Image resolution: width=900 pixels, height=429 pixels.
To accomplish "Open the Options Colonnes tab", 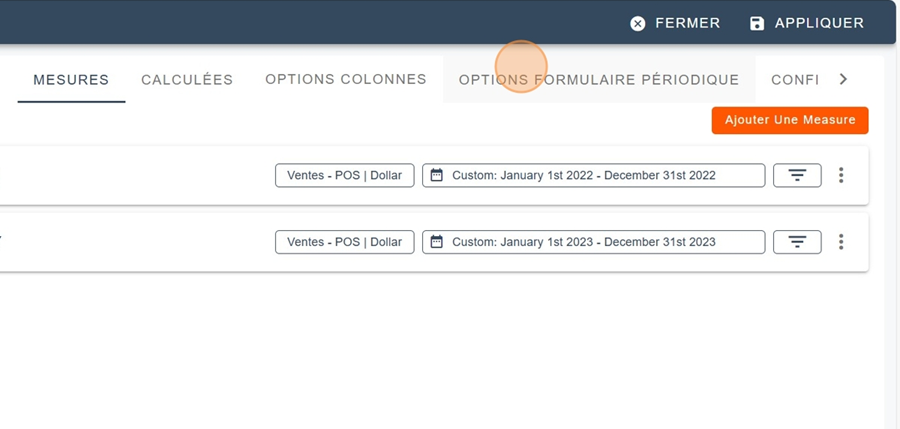I will pyautogui.click(x=346, y=80).
